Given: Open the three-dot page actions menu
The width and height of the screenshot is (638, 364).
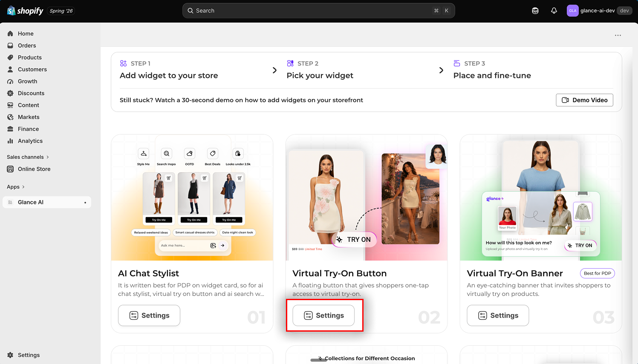Looking at the screenshot, I should (618, 35).
